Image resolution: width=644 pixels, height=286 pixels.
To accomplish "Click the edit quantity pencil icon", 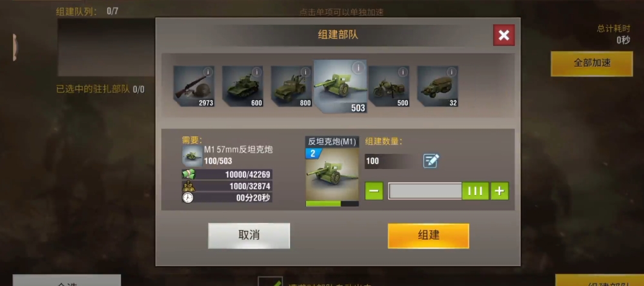I will tap(431, 161).
